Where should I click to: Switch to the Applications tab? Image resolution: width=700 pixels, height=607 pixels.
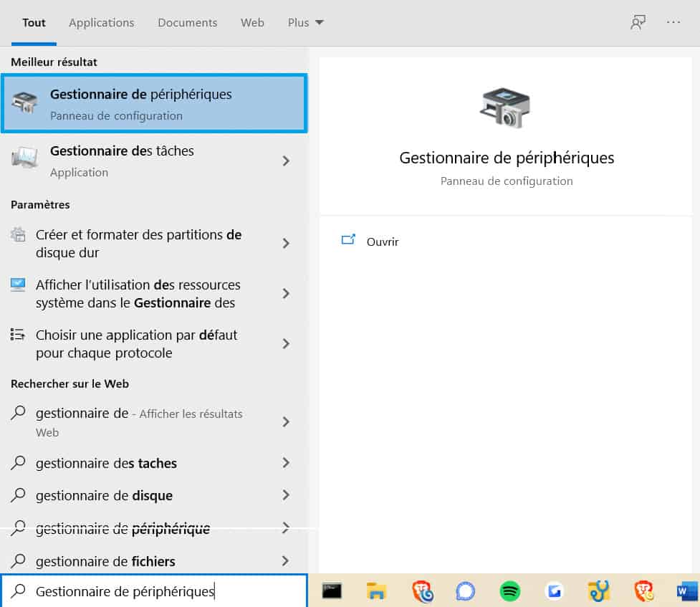click(x=101, y=22)
